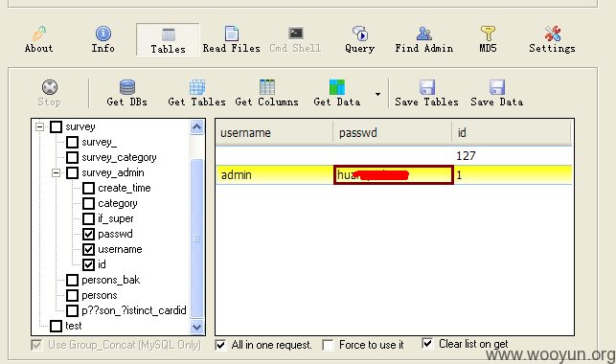Image resolution: width=616 pixels, height=364 pixels.
Task: Uncheck the username column checkbox
Action: (88, 249)
